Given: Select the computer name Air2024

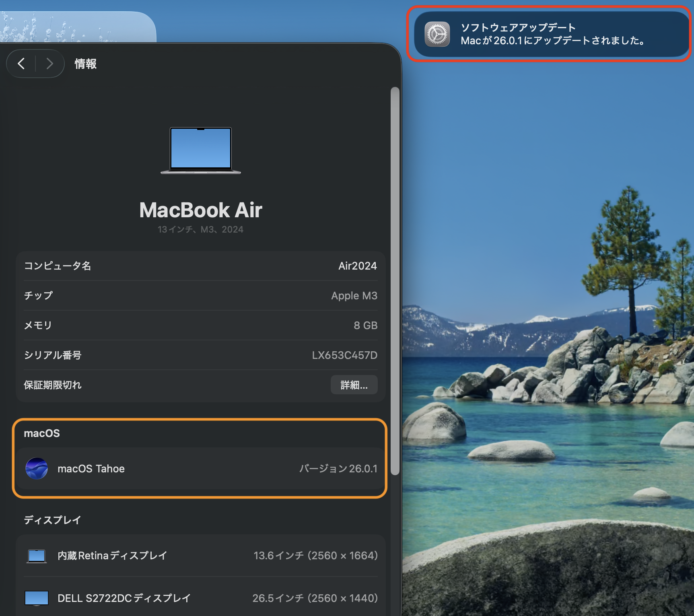Looking at the screenshot, I should [x=357, y=266].
